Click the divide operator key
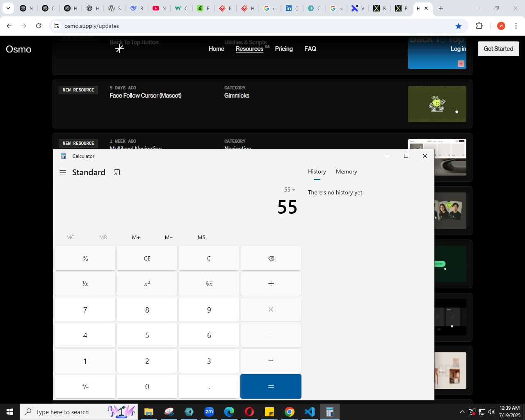Image resolution: width=525 pixels, height=420 pixels. coord(271,284)
